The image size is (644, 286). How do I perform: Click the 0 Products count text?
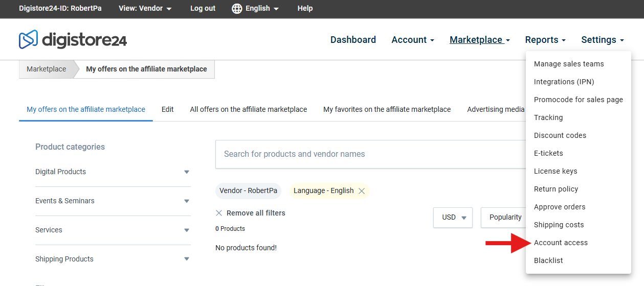(230, 229)
